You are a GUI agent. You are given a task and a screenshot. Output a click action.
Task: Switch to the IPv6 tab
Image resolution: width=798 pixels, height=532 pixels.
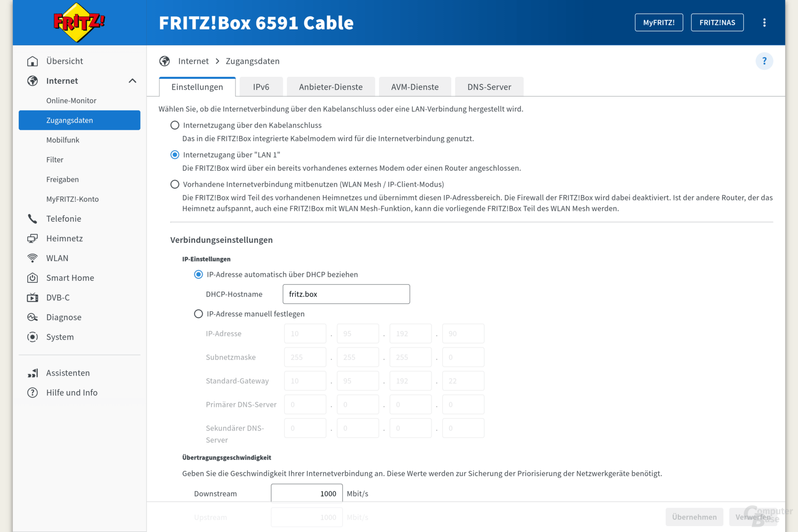coord(261,86)
